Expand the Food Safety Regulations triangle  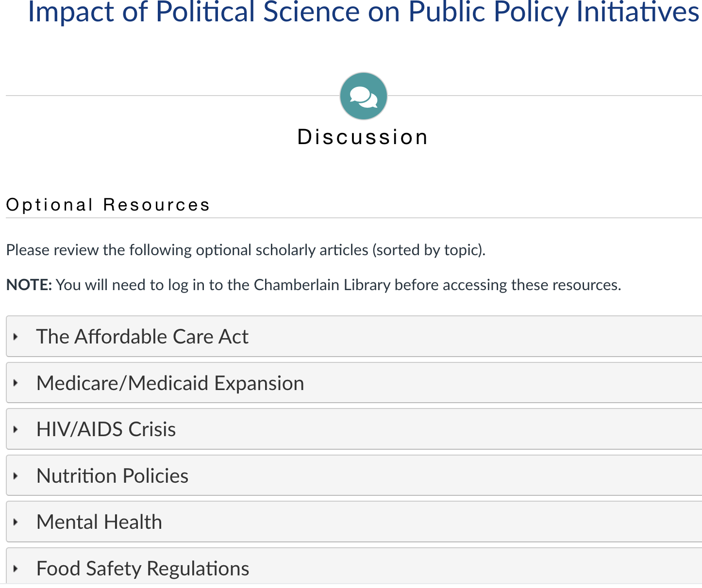[x=16, y=569]
